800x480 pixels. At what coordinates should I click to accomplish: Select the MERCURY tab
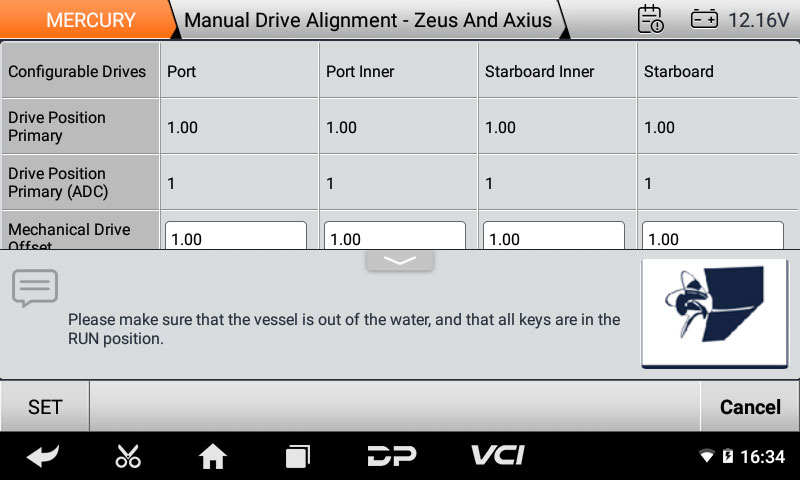pos(90,20)
